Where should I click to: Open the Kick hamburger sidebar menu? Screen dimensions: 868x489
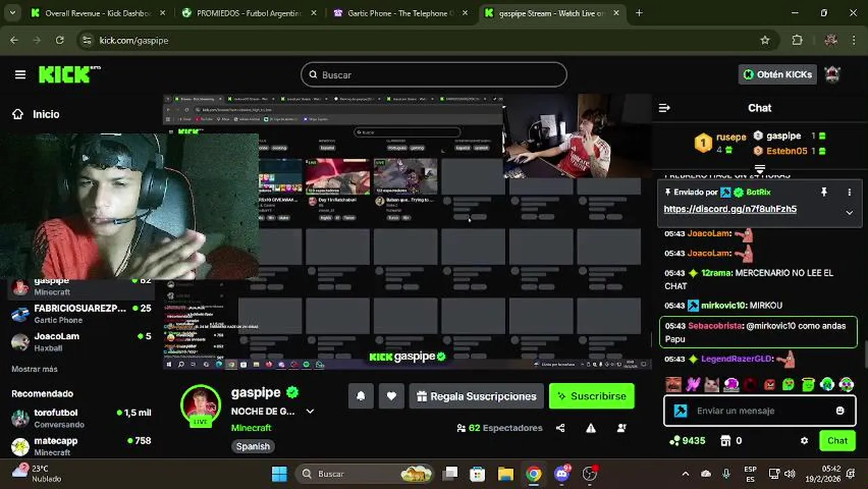click(20, 75)
